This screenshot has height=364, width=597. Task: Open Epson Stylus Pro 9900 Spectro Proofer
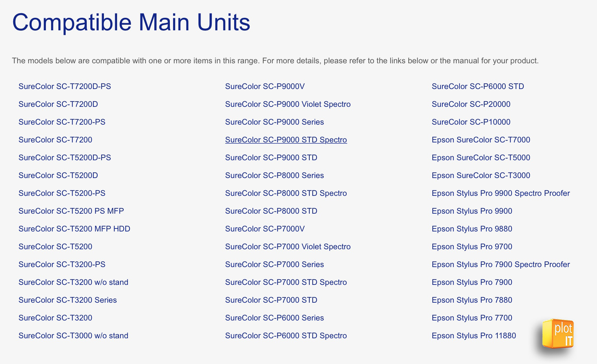click(x=501, y=193)
